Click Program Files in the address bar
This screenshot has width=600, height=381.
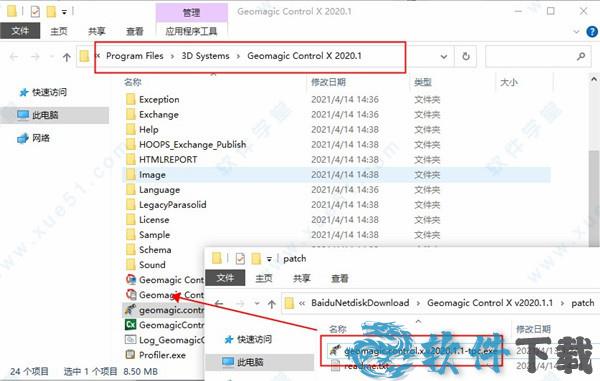tap(135, 56)
